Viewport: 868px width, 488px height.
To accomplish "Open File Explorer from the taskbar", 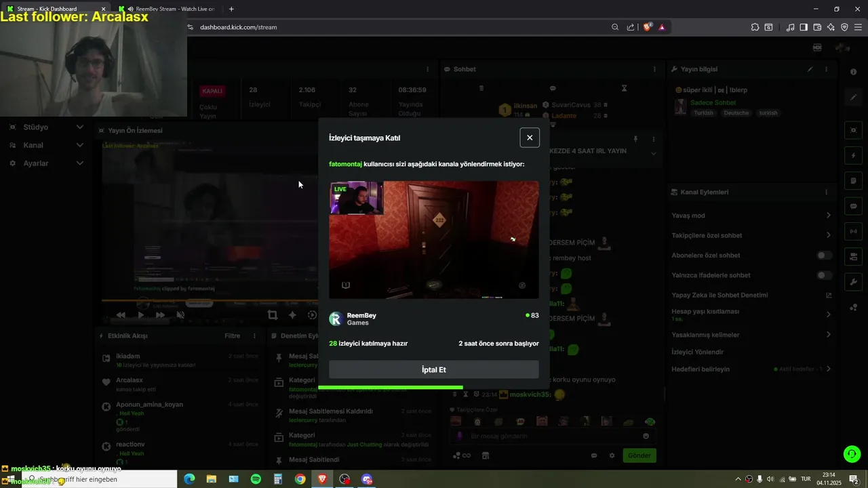I will coord(211,479).
